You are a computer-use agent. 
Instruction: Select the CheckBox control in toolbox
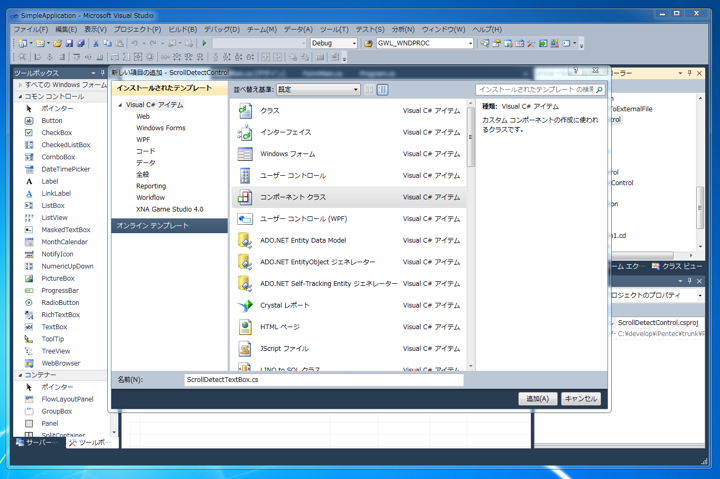(57, 133)
